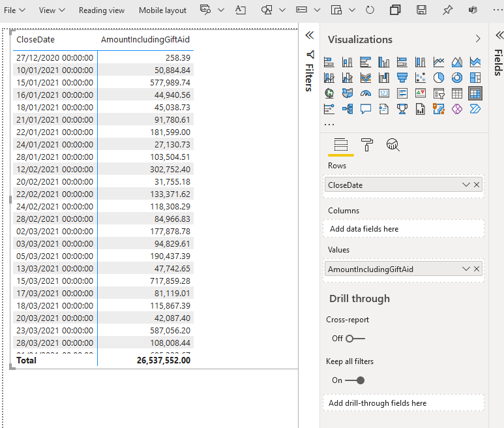This screenshot has width=504, height=428.
Task: Select the ribbon chart visual
Action: (x=366, y=78)
